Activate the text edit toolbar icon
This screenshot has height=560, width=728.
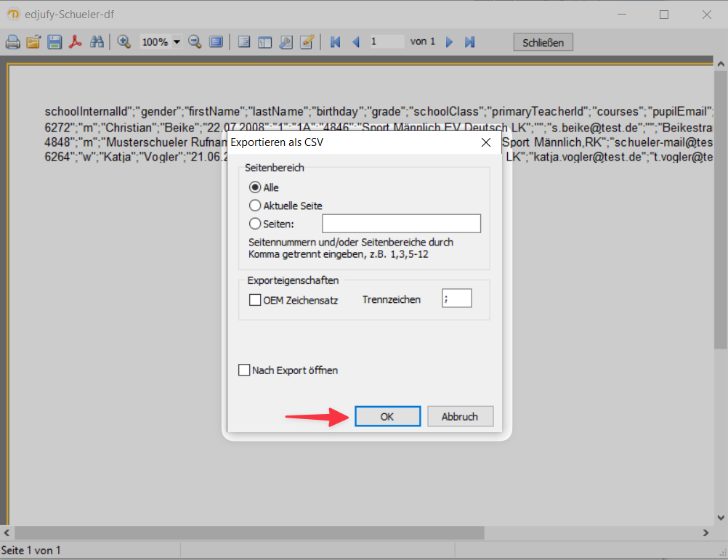[307, 41]
